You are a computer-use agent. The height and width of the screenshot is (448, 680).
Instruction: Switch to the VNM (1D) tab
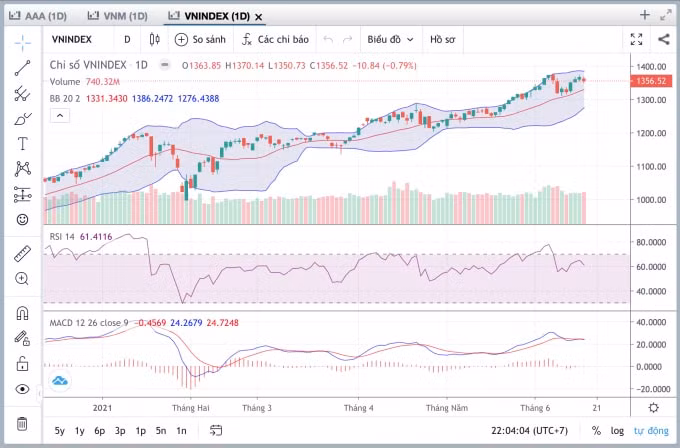pos(118,16)
